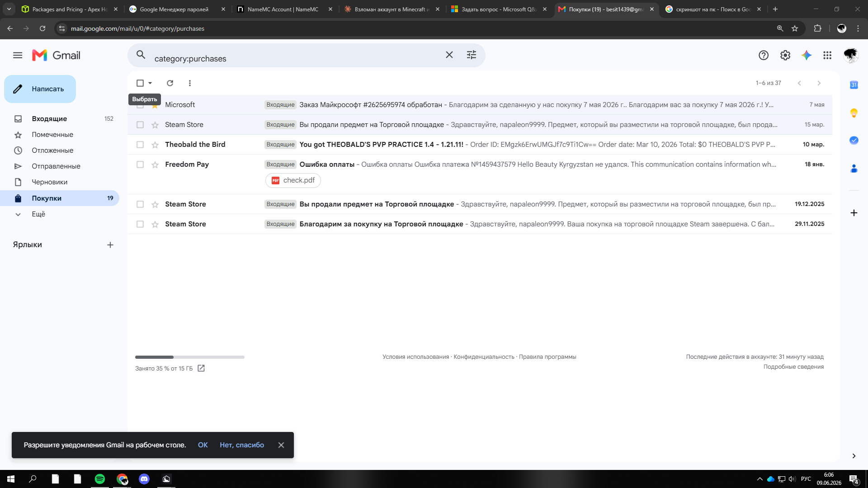Open Google Tasks side panel icon

point(854,141)
